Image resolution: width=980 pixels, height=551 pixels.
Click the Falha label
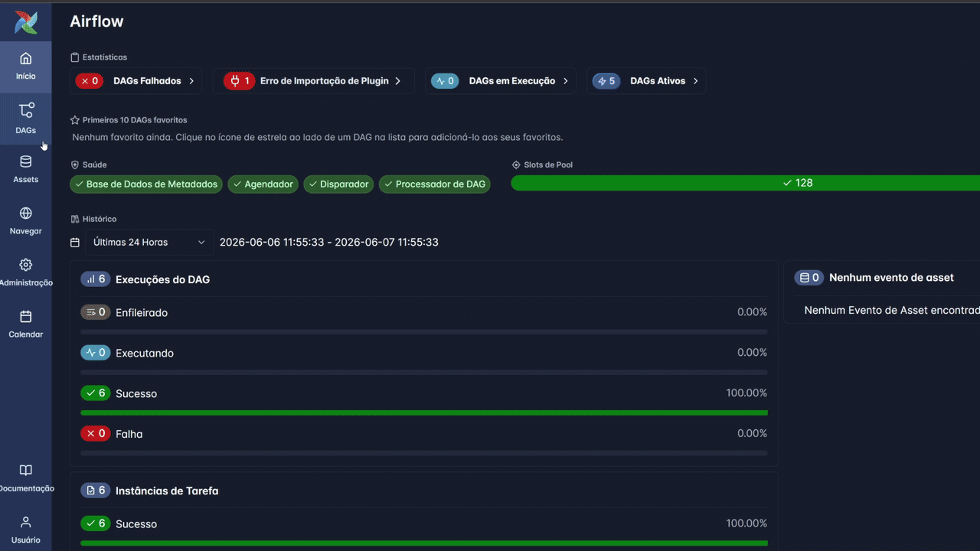(x=129, y=434)
